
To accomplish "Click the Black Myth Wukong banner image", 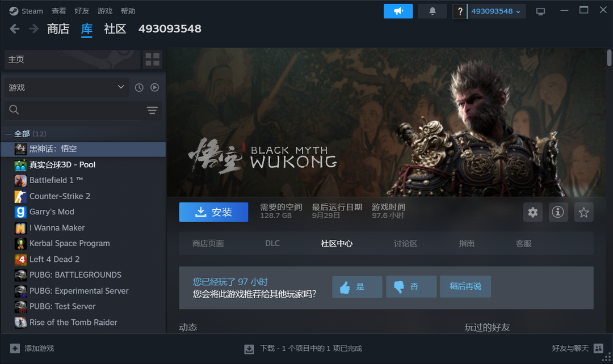I will [387, 122].
